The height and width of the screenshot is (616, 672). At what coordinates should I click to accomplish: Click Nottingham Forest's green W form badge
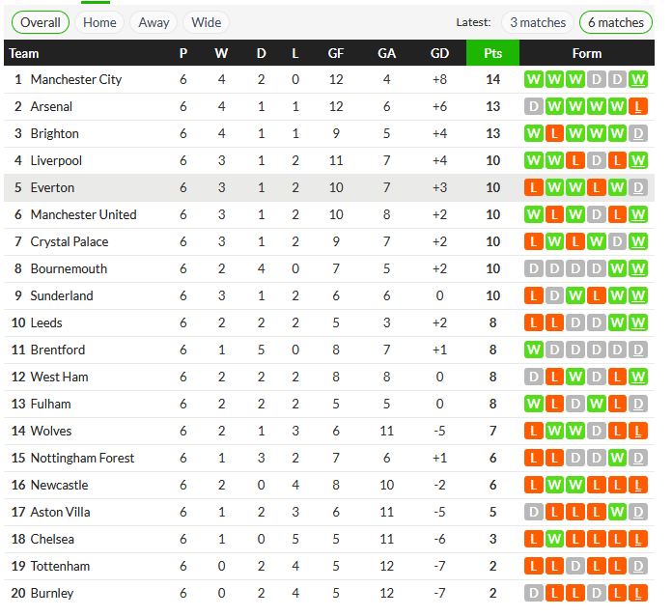[617, 458]
